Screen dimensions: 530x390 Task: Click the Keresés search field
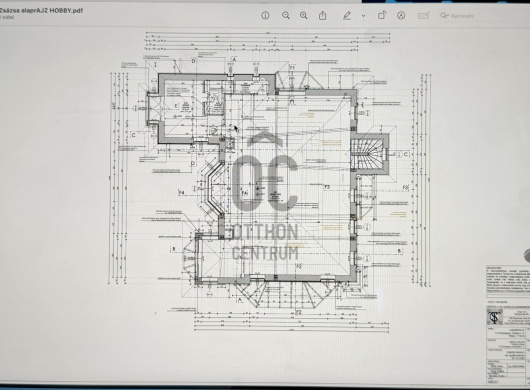click(x=483, y=16)
